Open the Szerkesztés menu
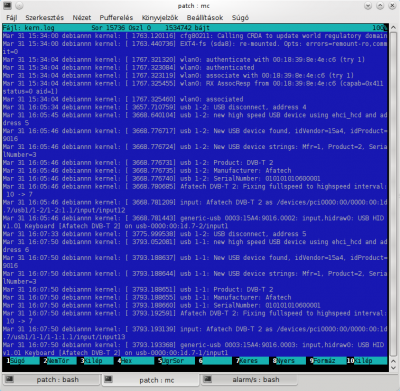The height and width of the screenshot is (391, 400). [x=44, y=18]
